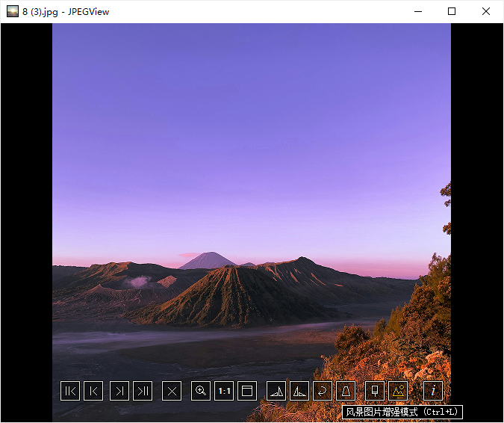Activate the magnifier zoom mode

(x=201, y=391)
